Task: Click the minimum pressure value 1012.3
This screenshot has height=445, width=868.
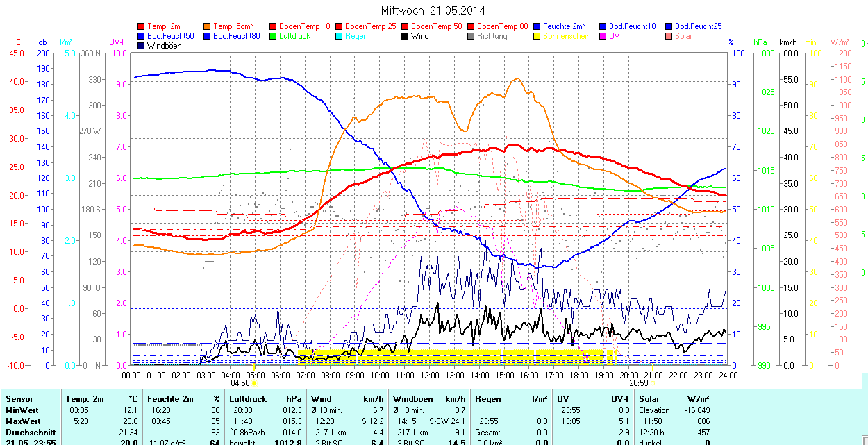Action: tap(290, 410)
